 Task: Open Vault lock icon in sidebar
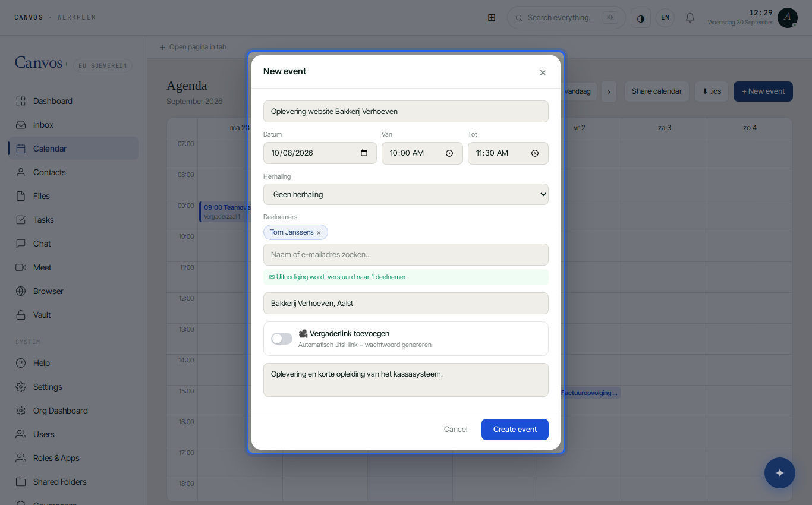pyautogui.click(x=21, y=315)
